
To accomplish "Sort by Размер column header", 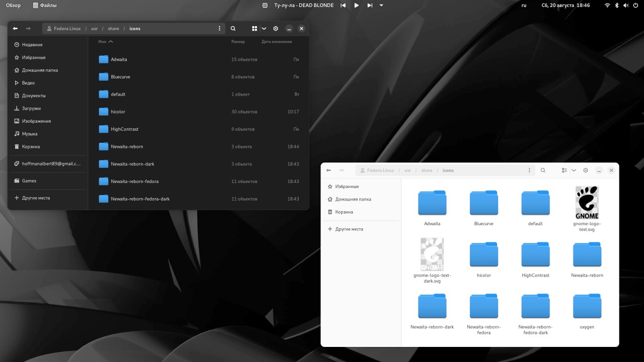I will 238,42.
